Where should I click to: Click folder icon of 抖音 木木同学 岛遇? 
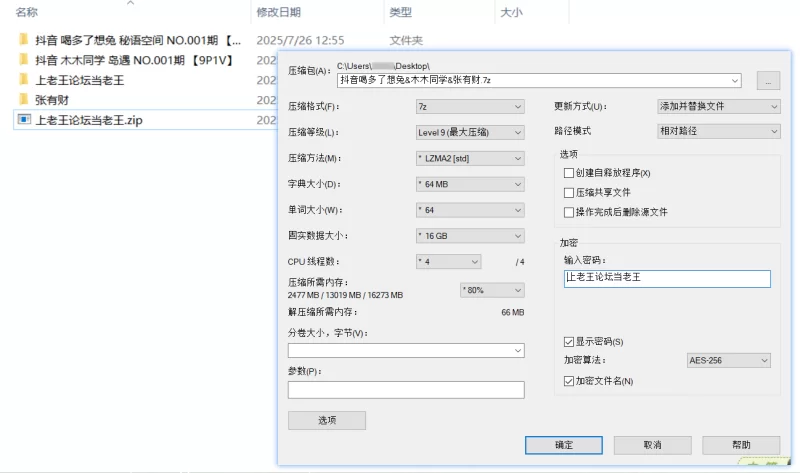(23, 59)
